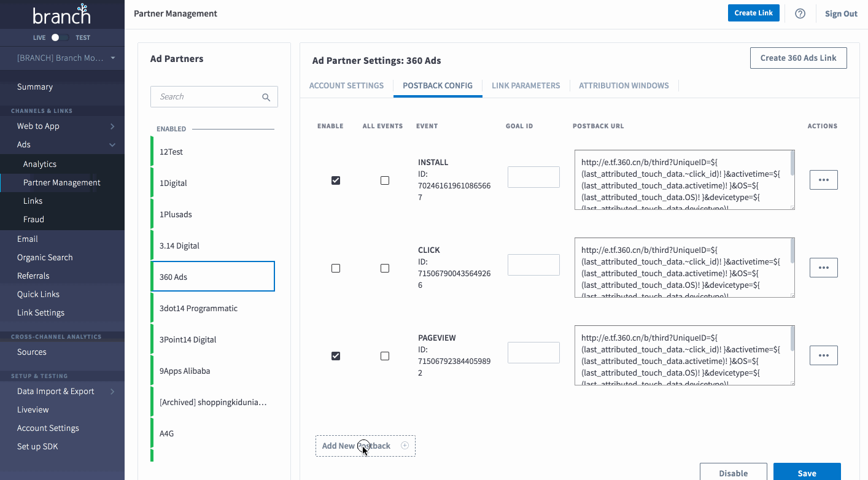
Task: Click the Goal ID field for CLICK
Action: (x=533, y=265)
